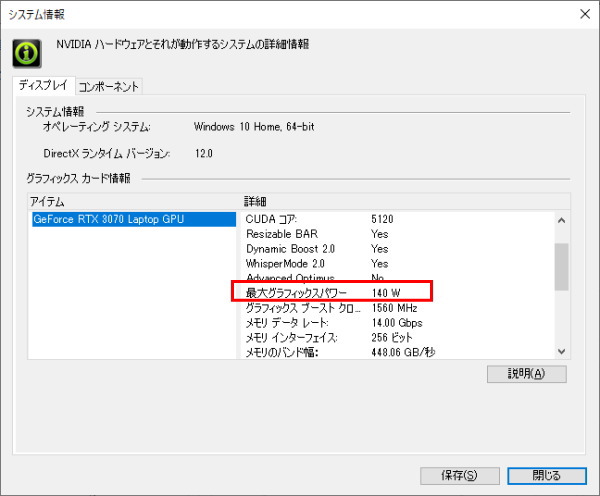Screen dimensions: 600x496
Task: Click the Windows 10 Home, 64-bit text
Action: (x=254, y=127)
